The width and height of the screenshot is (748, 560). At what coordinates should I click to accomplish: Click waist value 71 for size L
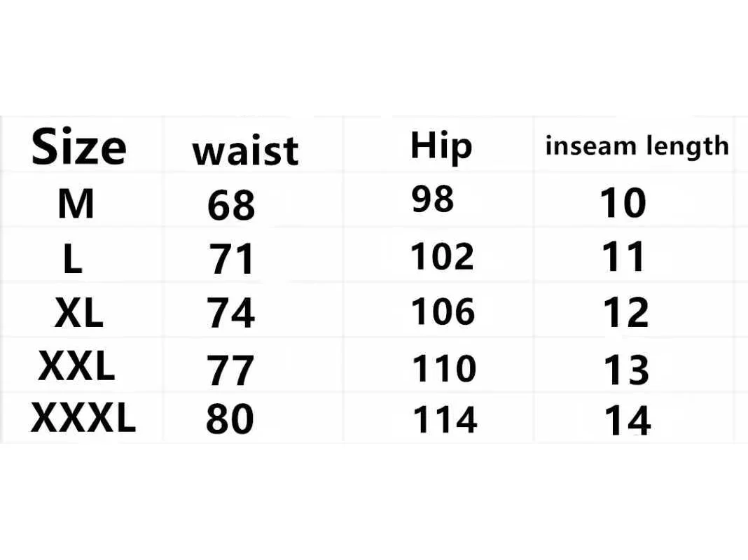231,259
